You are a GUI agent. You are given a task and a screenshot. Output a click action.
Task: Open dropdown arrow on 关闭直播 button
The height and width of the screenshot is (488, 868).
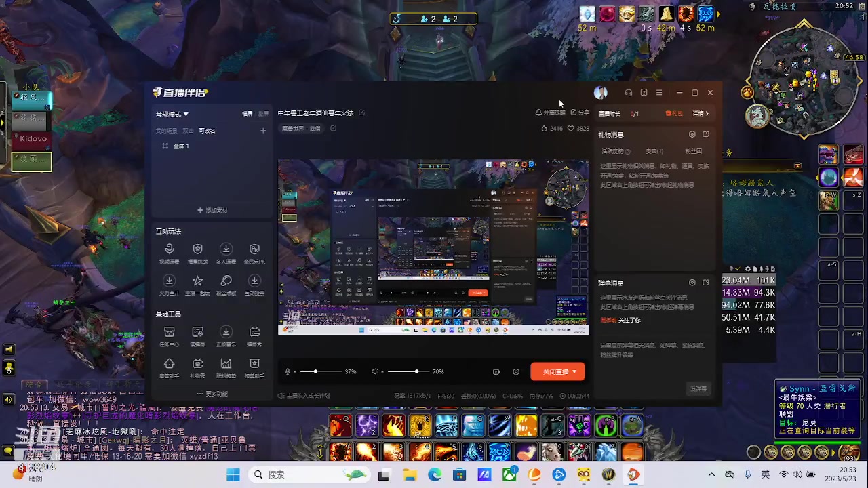(x=574, y=371)
